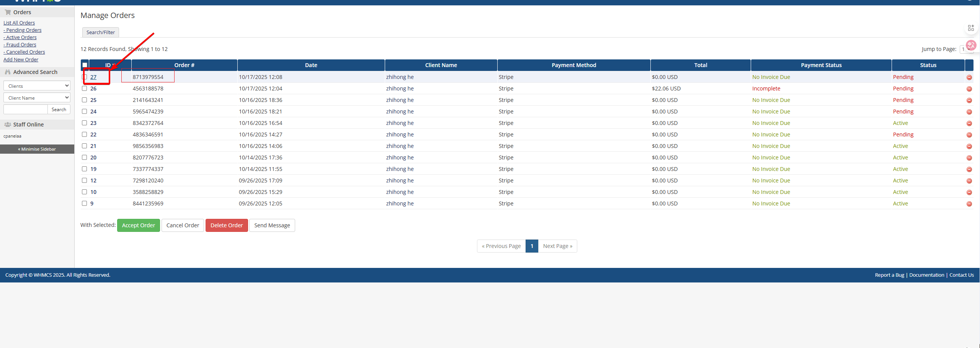Open Documentation footer link
The height and width of the screenshot is (348, 980).
click(927, 275)
